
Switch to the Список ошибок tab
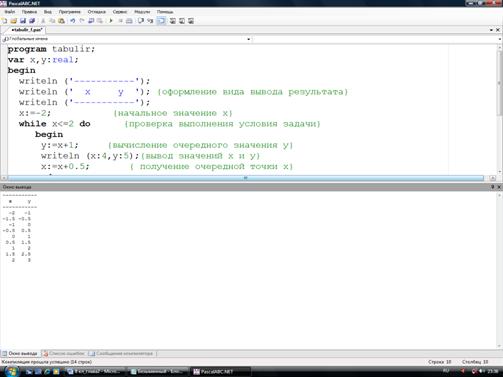coord(64,353)
